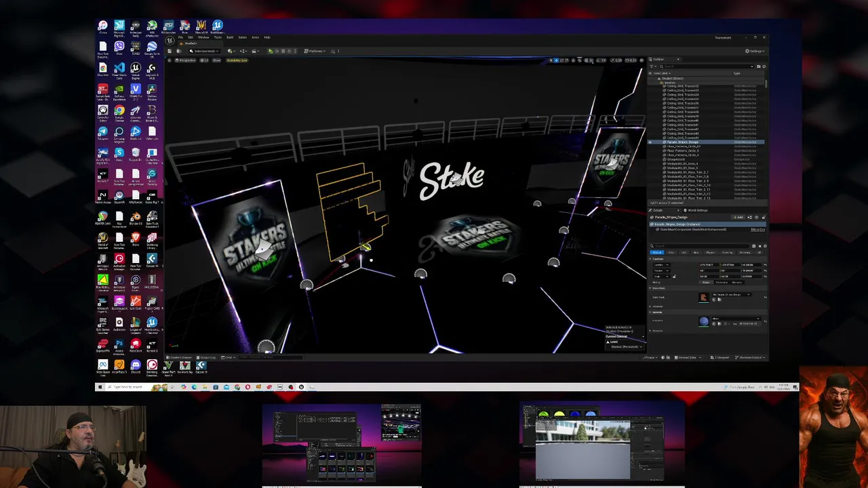Open the Outliner filter options icon
Viewport: 868px width, 488px height.
point(653,66)
